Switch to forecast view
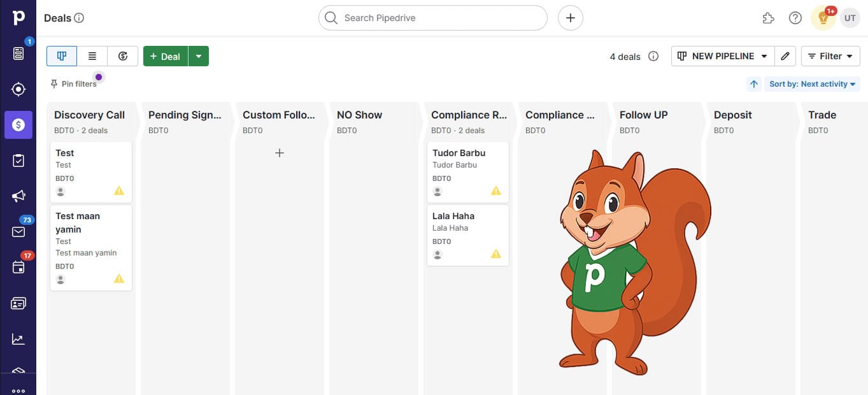 click(123, 56)
